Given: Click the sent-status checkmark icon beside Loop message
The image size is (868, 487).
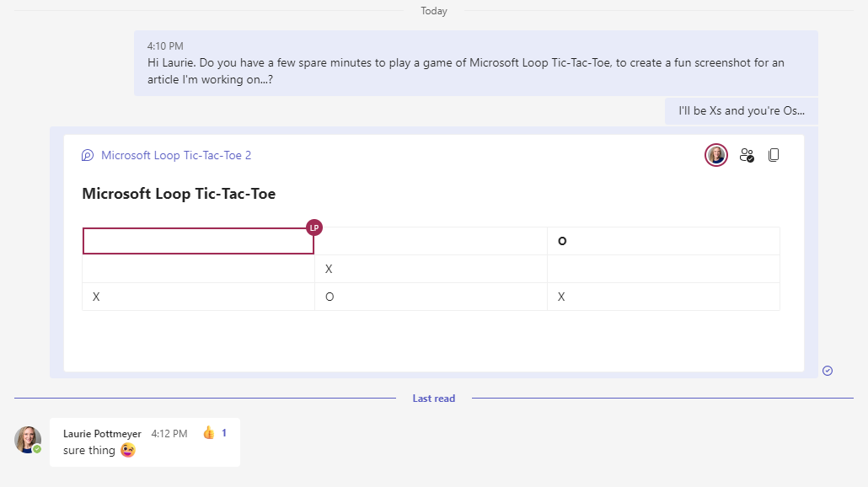Looking at the screenshot, I should pos(828,371).
